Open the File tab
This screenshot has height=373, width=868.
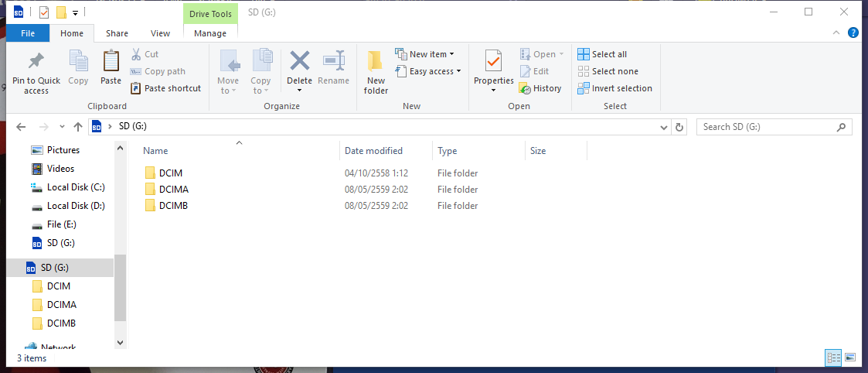[x=28, y=33]
